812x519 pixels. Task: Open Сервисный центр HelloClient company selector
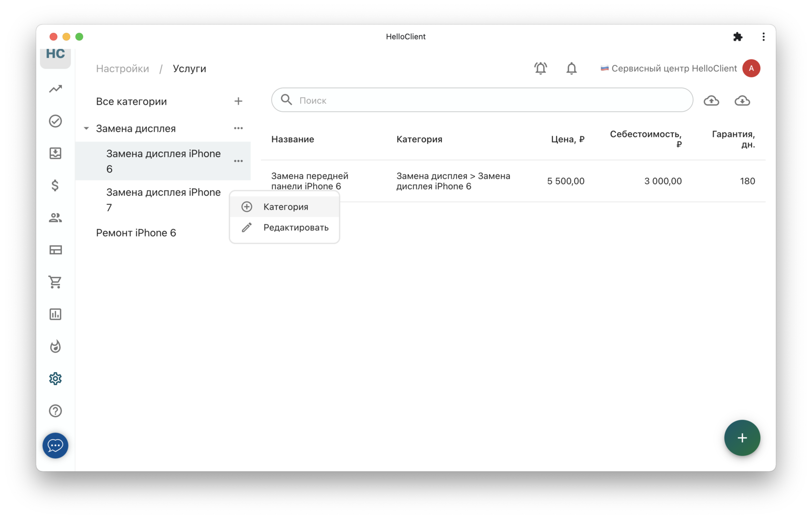pyautogui.click(x=669, y=69)
